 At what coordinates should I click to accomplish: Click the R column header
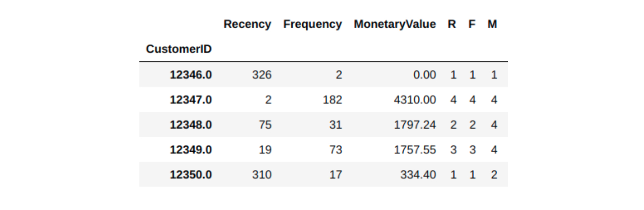click(452, 24)
